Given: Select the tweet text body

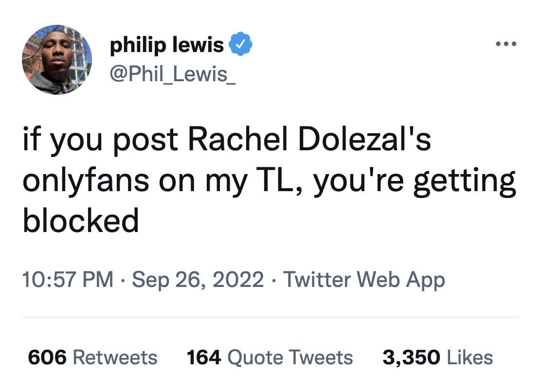Looking at the screenshot, I should (268, 178).
